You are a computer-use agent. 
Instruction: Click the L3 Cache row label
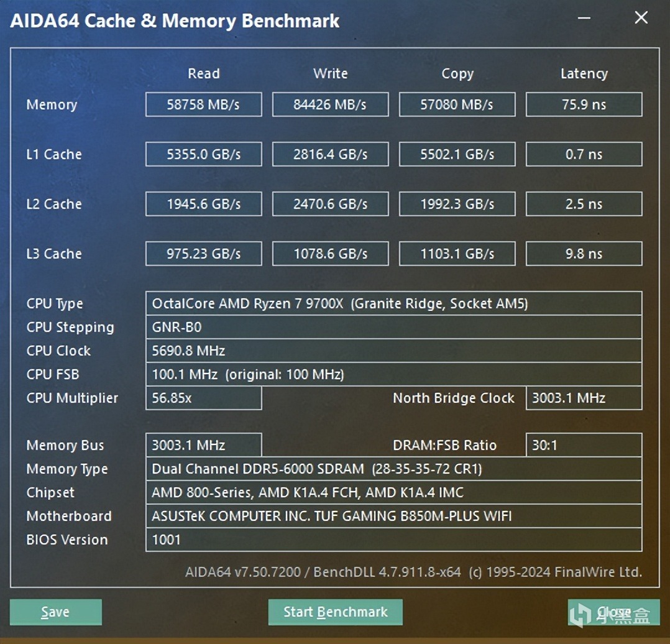[x=54, y=254]
